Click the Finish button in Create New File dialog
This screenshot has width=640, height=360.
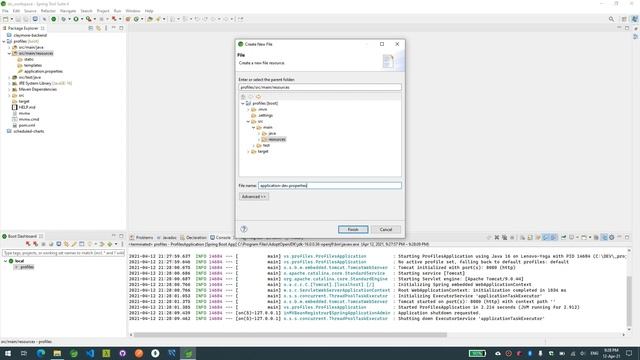point(353,229)
